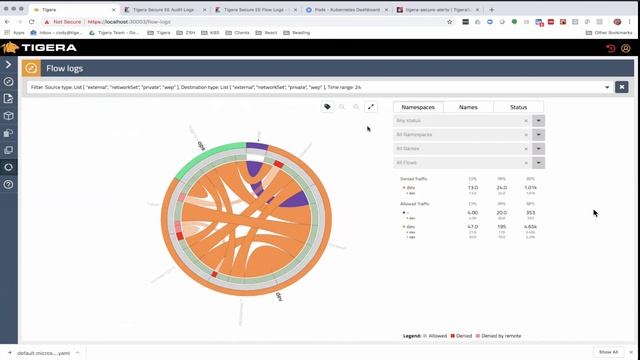This screenshot has width=640, height=360.
Task: Expand the filter bar dropdown arrow
Action: coord(607,87)
